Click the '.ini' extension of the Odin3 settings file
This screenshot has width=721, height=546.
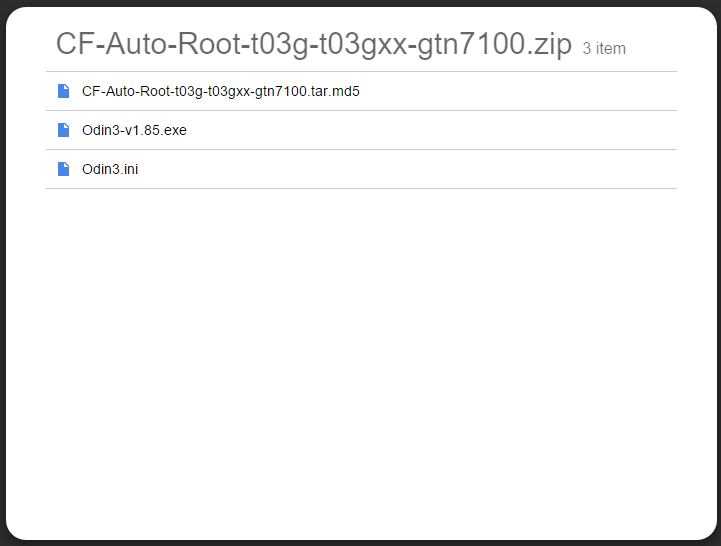129,169
